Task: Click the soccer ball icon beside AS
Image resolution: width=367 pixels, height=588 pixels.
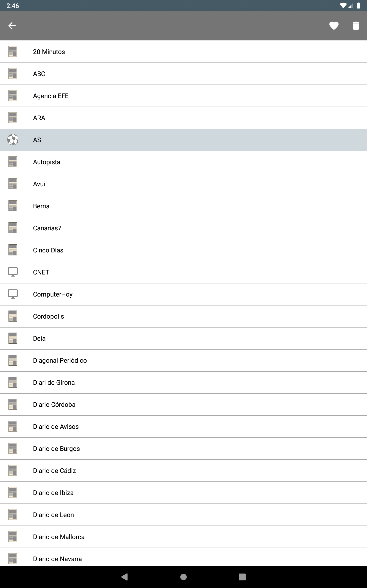Action: point(13,140)
